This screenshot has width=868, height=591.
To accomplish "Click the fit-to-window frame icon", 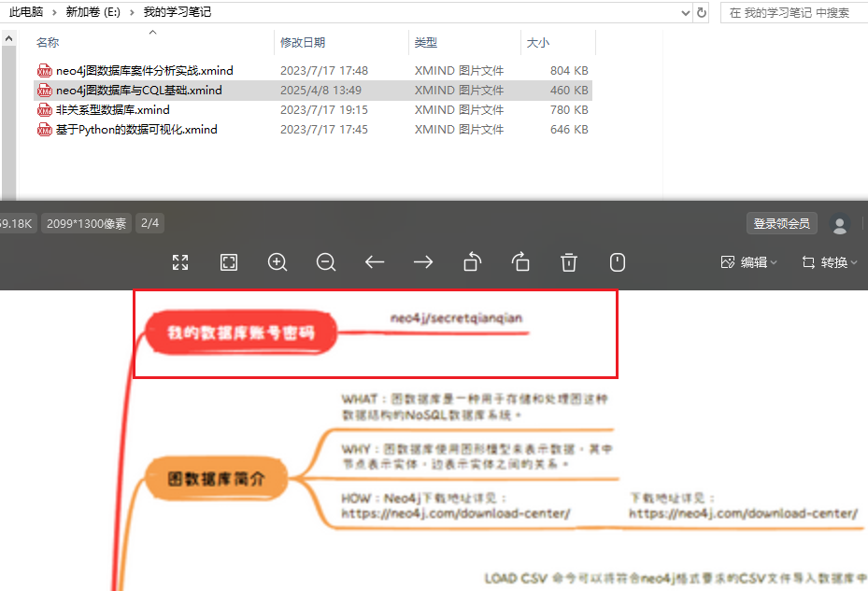I will (x=229, y=262).
